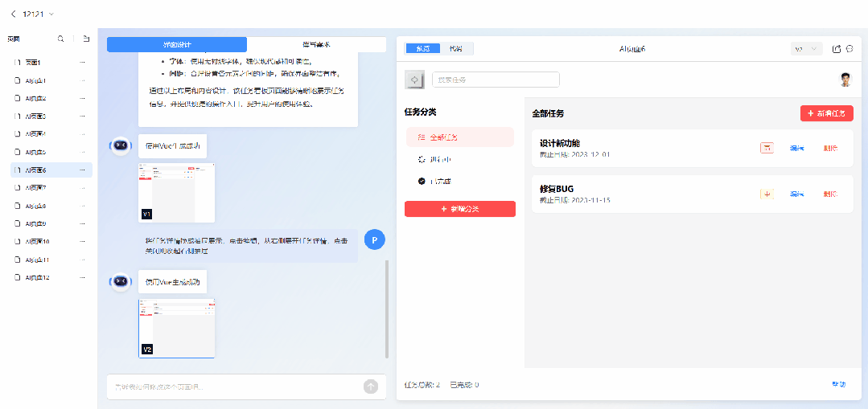Click the 修复BUG task title
Screen dimensions: 868x409
click(557, 189)
